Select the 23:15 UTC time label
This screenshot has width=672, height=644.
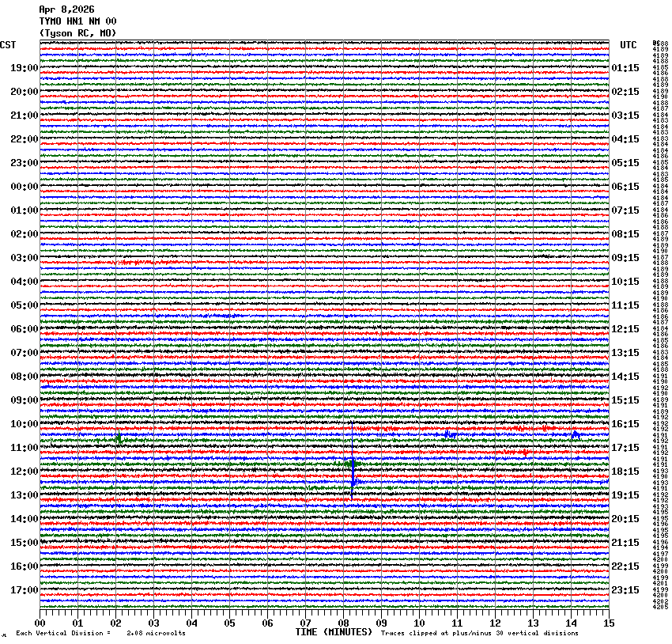[x=625, y=590]
